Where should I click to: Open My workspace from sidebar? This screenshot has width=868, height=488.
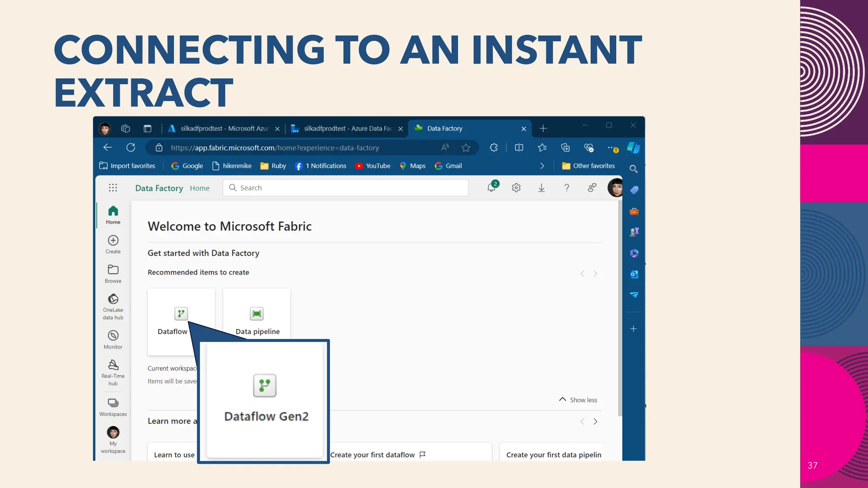pyautogui.click(x=113, y=440)
